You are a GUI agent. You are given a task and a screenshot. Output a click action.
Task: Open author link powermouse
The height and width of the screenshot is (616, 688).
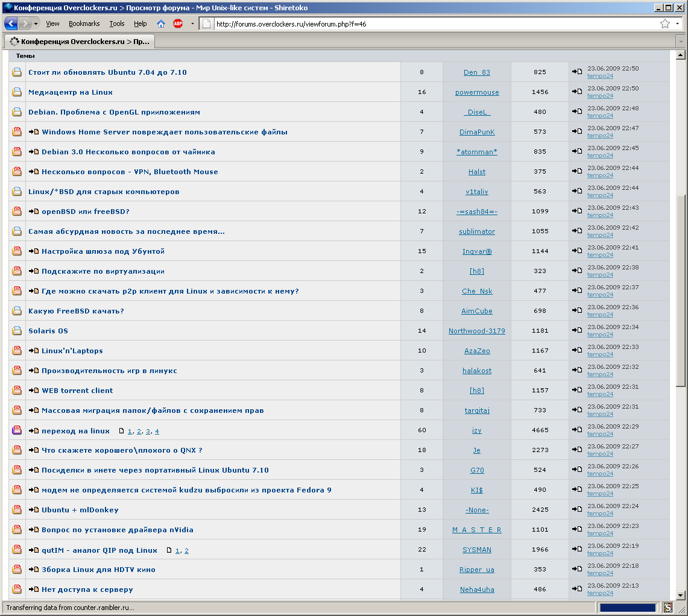point(477,92)
